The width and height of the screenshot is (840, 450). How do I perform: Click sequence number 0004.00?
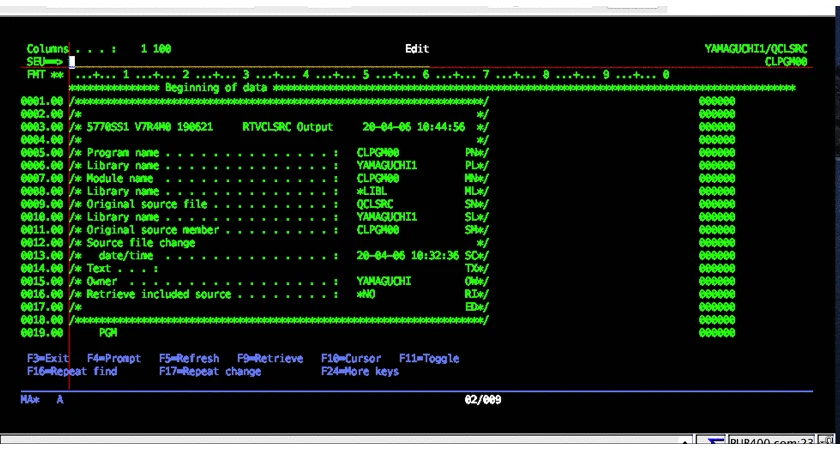42,140
